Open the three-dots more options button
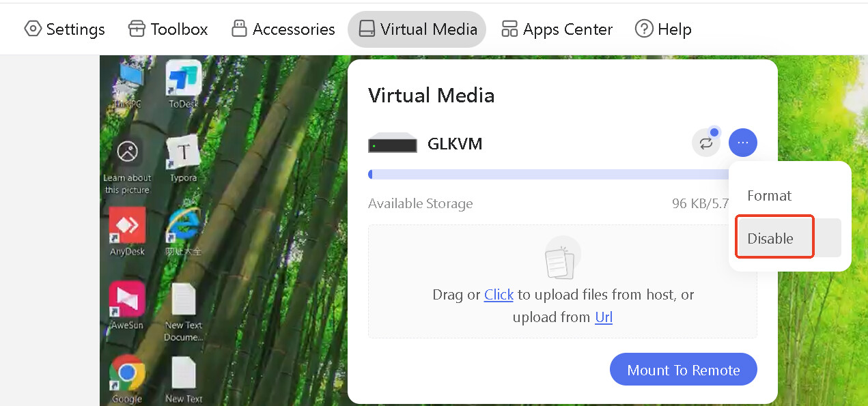Screen dimensions: 868x406 tap(743, 143)
